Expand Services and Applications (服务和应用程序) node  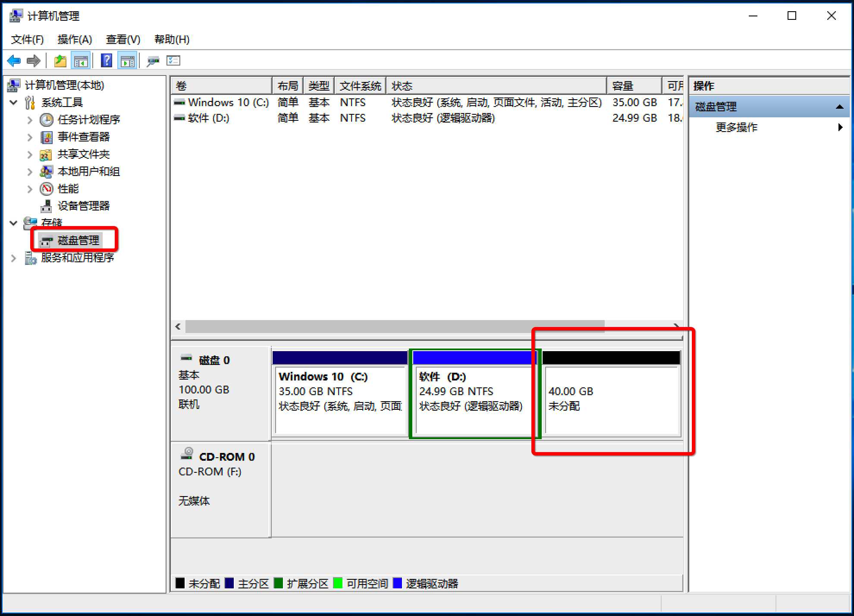tap(14, 258)
